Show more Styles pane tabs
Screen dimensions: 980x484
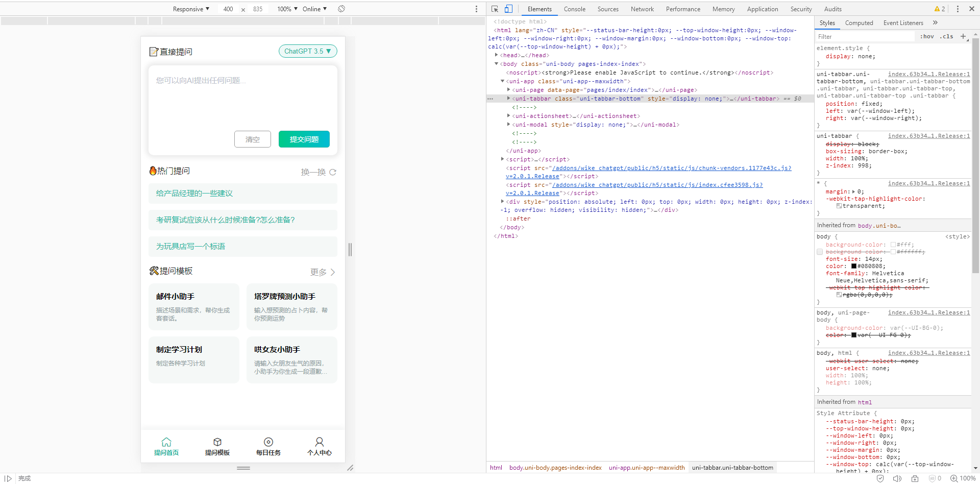click(x=935, y=22)
